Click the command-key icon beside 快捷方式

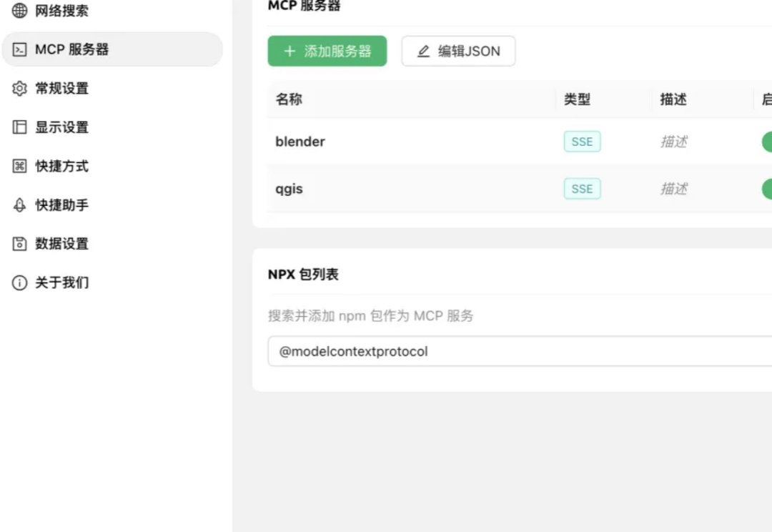pyautogui.click(x=20, y=166)
